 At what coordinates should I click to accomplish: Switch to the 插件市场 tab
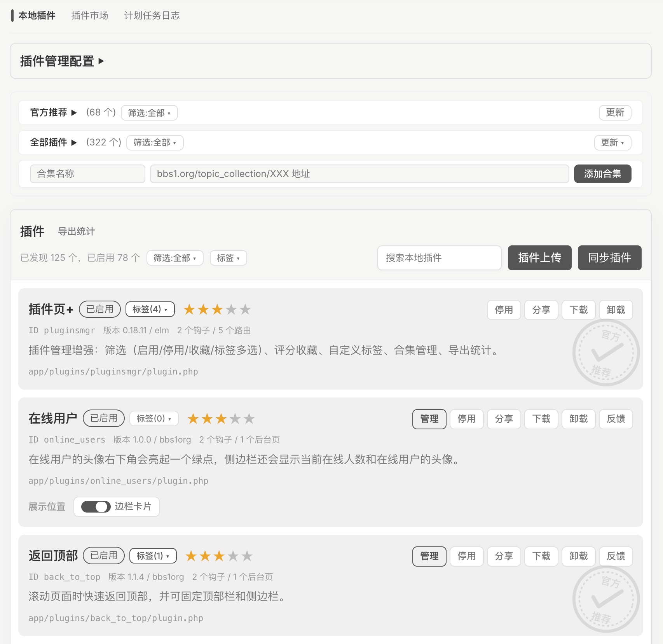tap(90, 16)
